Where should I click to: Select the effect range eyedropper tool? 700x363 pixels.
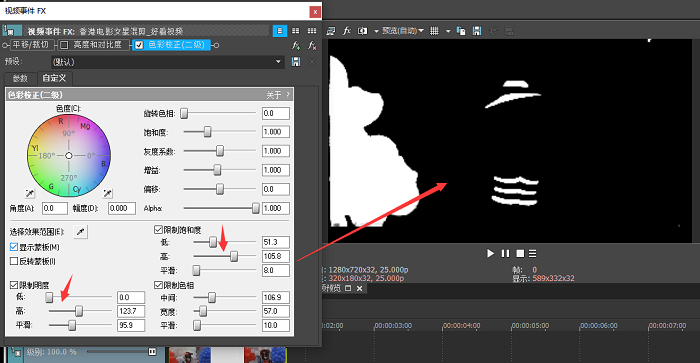(80, 232)
